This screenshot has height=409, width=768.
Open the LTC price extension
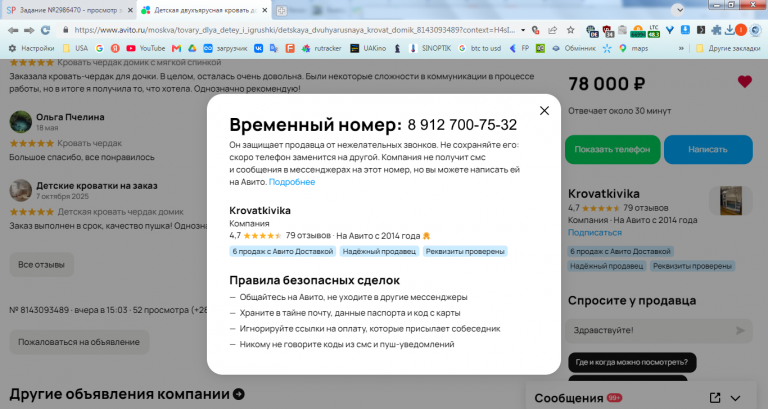tap(653, 31)
